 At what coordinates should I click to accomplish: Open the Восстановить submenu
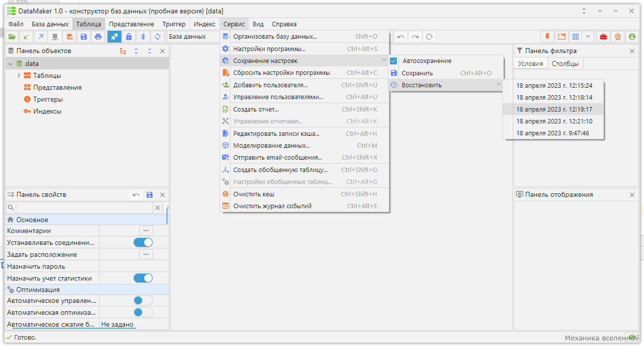pos(446,85)
